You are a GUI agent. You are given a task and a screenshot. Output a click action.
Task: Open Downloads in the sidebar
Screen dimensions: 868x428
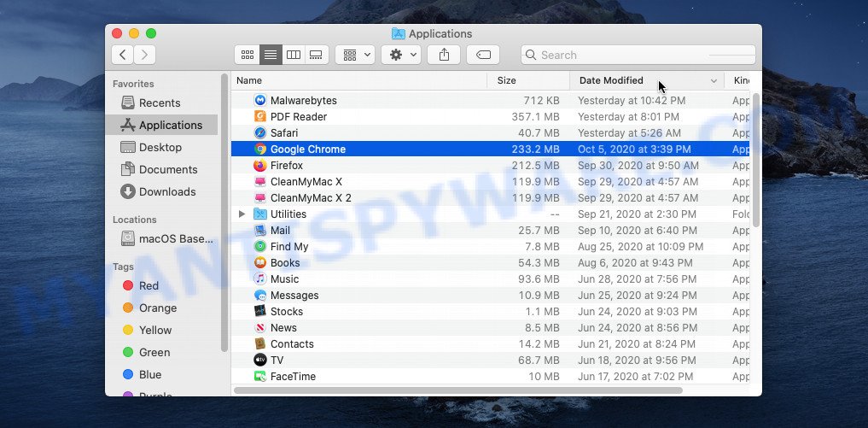coord(161,191)
